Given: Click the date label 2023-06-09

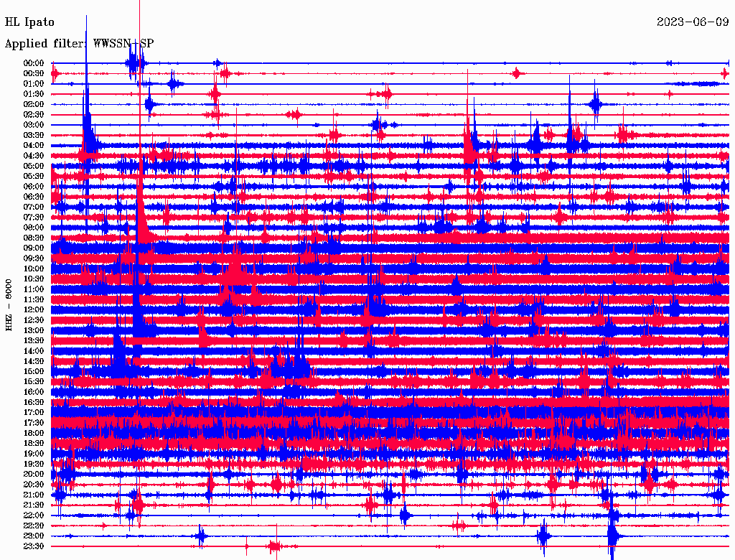Looking at the screenshot, I should (x=693, y=22).
